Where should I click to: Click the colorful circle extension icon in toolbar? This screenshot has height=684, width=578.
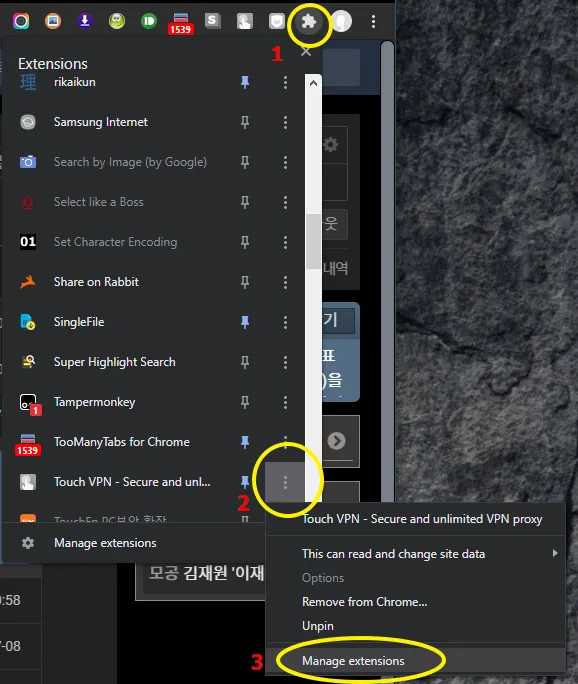[x=21, y=21]
